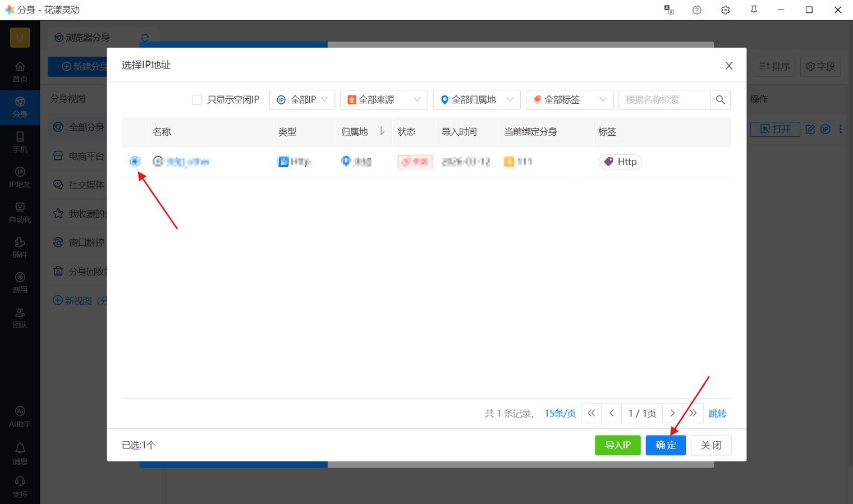Select the radio button for the IP row

point(135,162)
